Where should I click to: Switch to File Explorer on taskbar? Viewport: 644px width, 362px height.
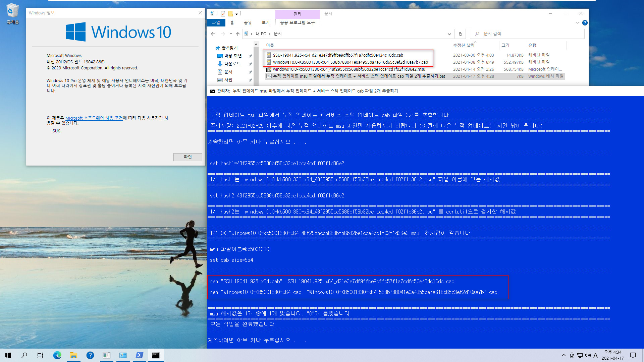click(x=73, y=355)
